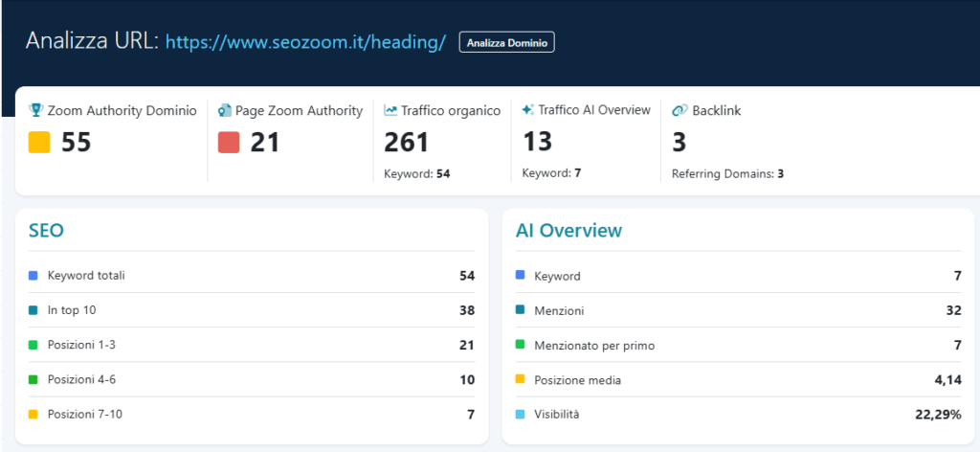Select the In top 10 row

(252, 310)
